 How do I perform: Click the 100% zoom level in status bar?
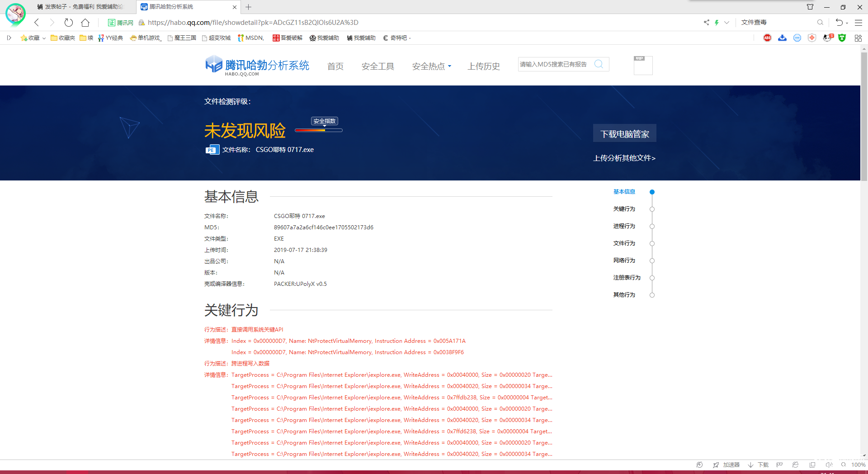pos(858,465)
